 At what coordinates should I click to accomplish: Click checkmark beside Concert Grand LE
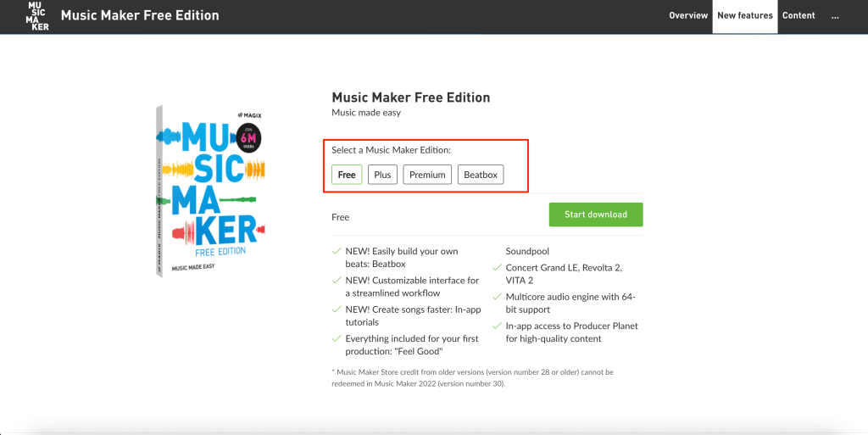497,268
